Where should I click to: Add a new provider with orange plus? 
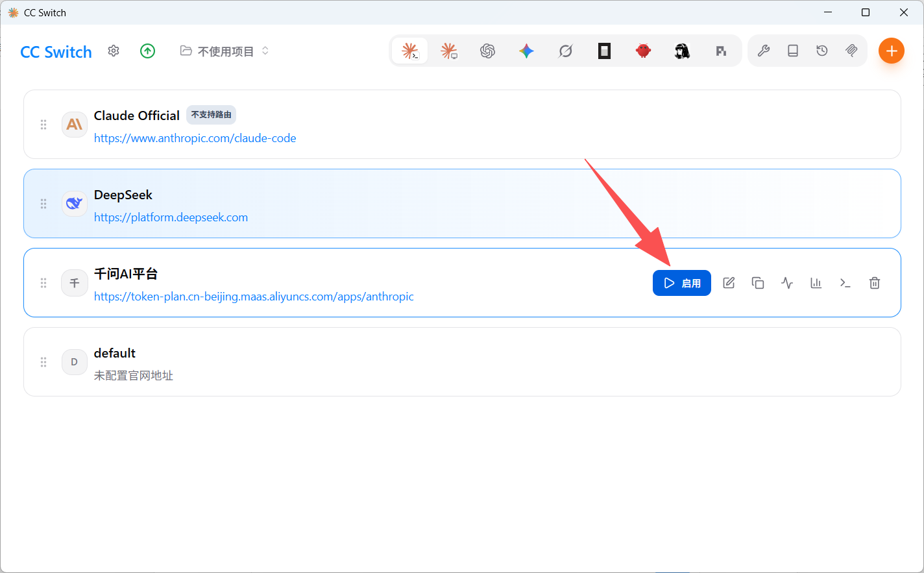(x=892, y=51)
